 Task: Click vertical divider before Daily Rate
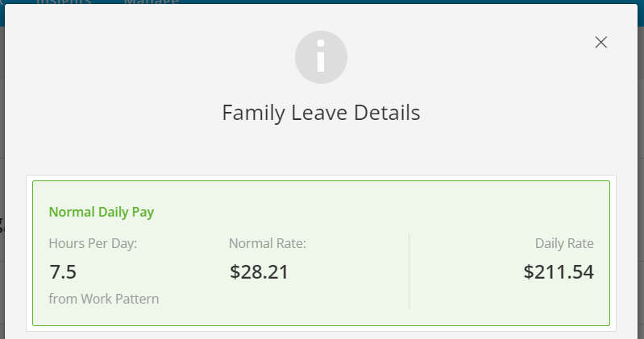tap(409, 271)
